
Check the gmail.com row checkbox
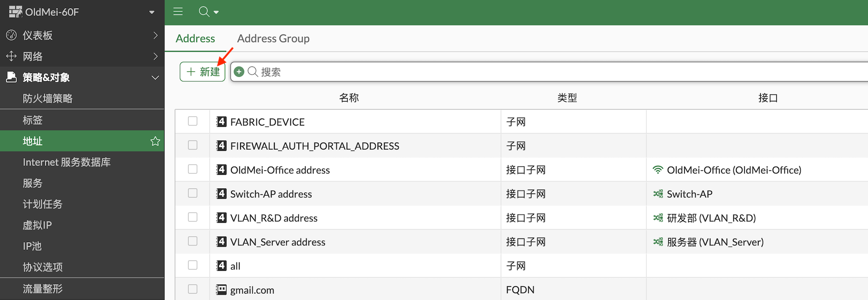point(193,289)
